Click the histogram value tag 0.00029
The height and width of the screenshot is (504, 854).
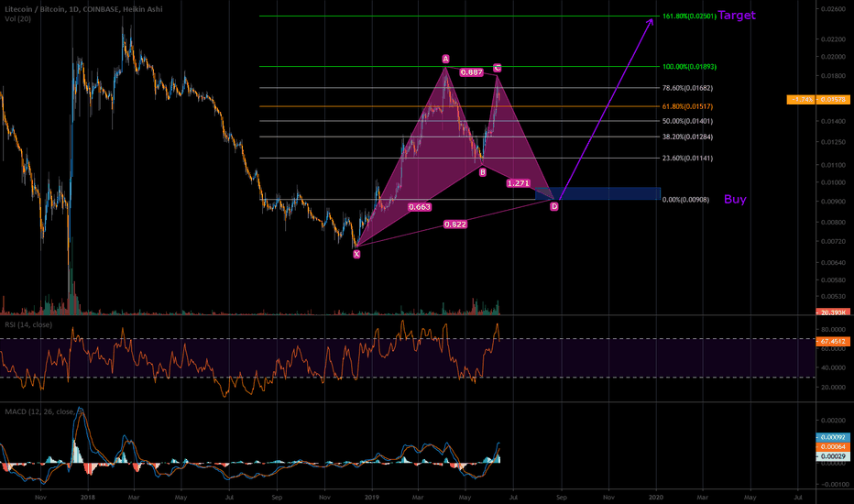[x=833, y=456]
